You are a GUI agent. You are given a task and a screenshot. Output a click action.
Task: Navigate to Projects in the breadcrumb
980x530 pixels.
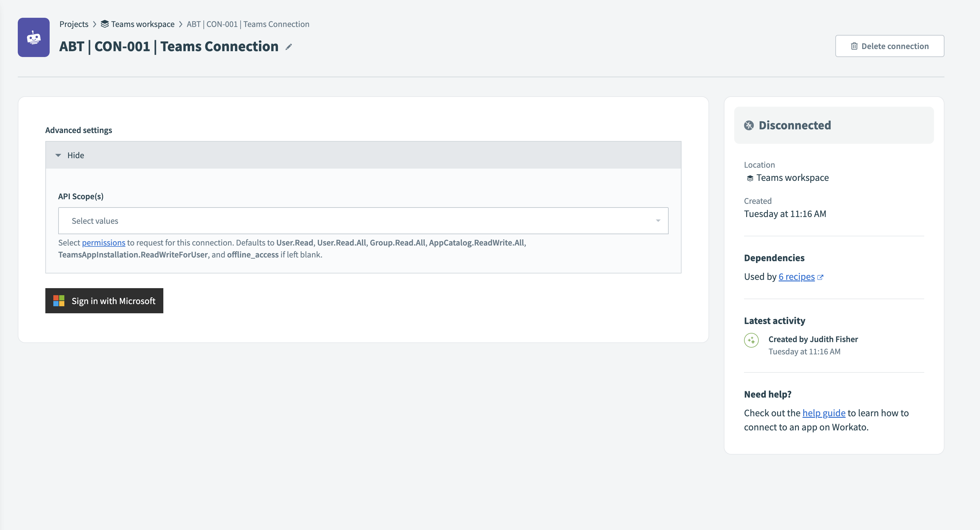click(74, 24)
